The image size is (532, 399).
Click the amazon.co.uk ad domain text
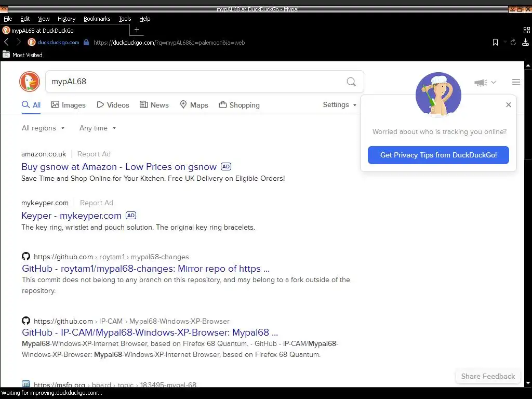coord(44,154)
